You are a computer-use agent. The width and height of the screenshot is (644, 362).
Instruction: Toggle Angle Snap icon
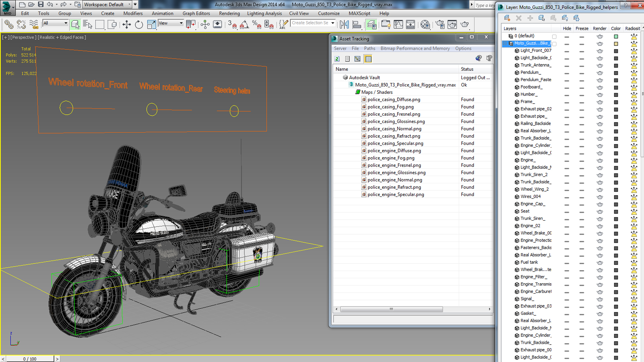(244, 24)
